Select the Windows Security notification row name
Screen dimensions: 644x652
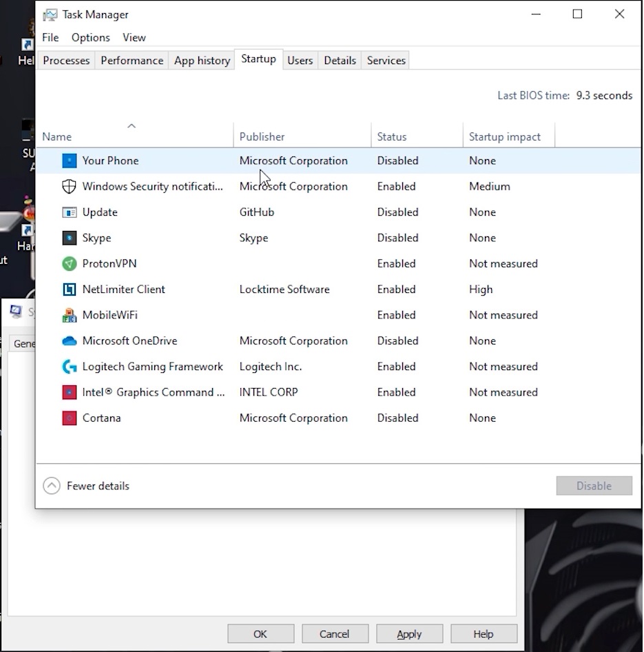[x=152, y=187]
